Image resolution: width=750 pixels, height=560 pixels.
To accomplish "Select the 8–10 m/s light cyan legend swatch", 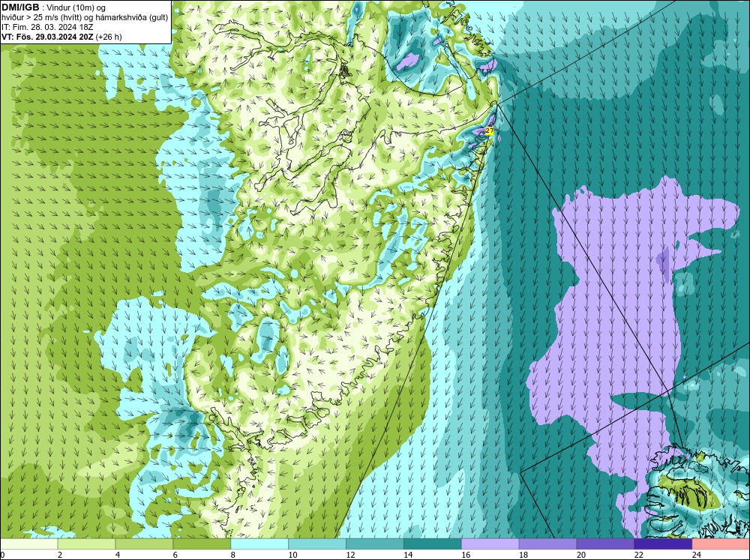I will 259,544.
